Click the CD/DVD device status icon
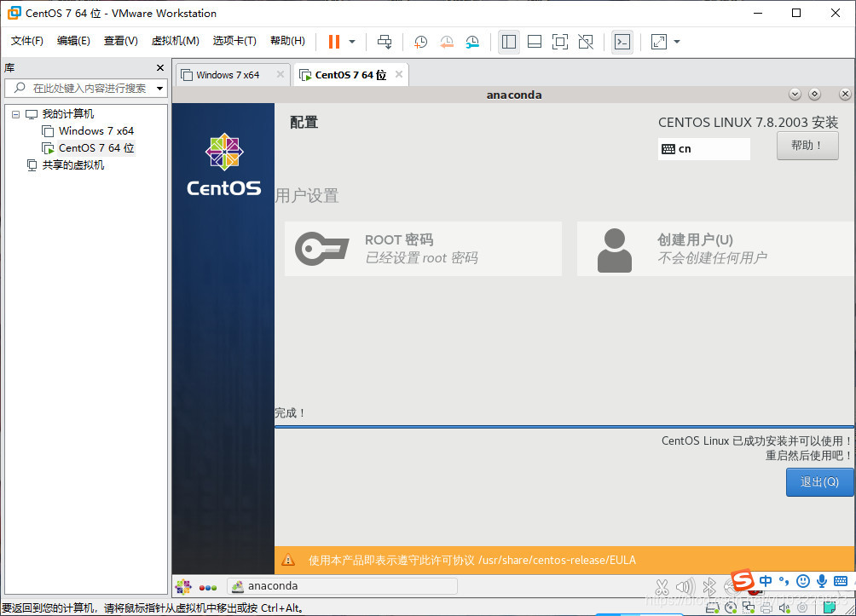Screen dimensions: 856x616 [731, 607]
